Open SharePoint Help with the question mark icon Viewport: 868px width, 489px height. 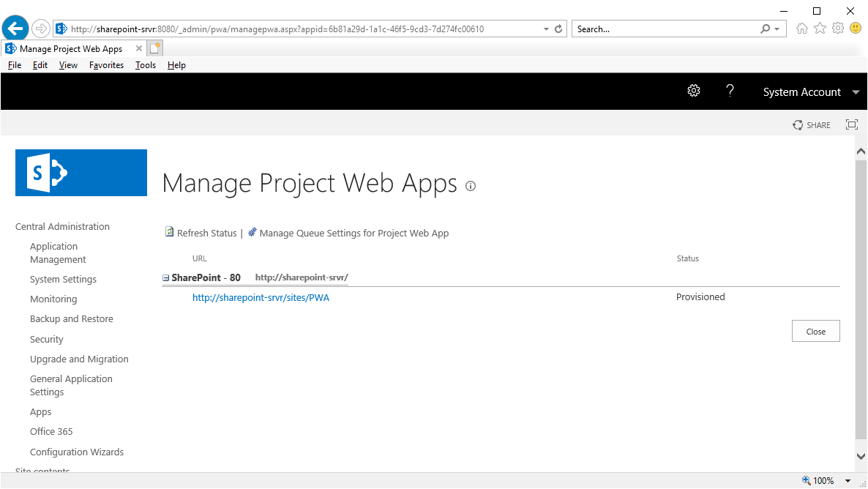click(730, 91)
